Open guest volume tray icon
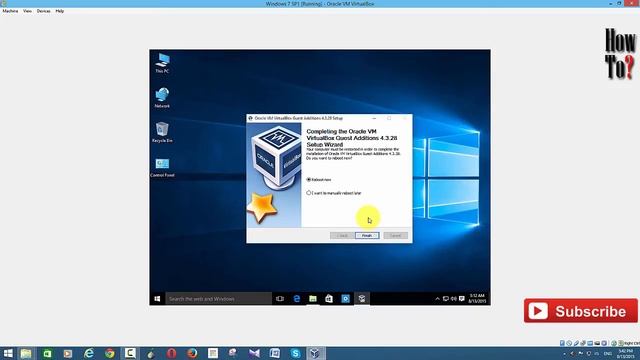The height and width of the screenshot is (360, 640). pyautogui.click(x=453, y=299)
